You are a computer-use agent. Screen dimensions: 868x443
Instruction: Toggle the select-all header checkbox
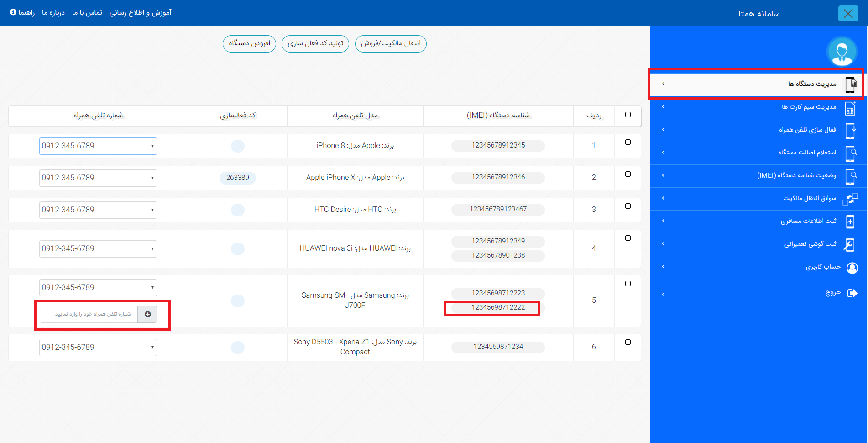pyautogui.click(x=628, y=115)
